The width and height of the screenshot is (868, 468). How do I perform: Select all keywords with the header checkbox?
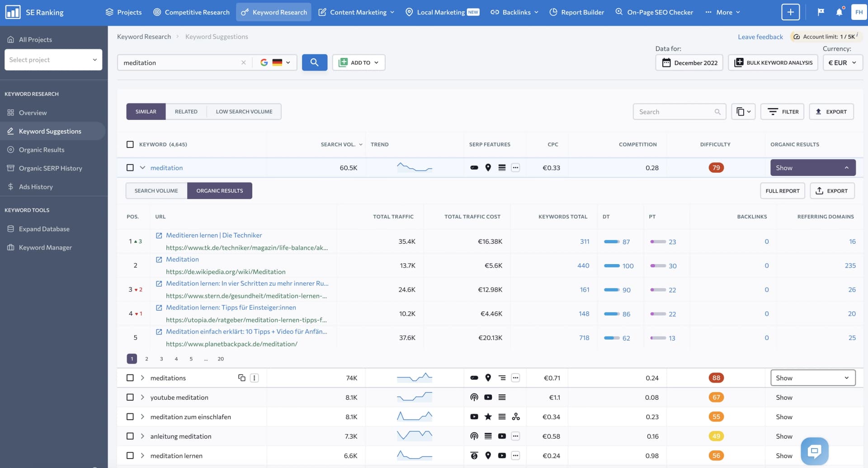tap(130, 144)
